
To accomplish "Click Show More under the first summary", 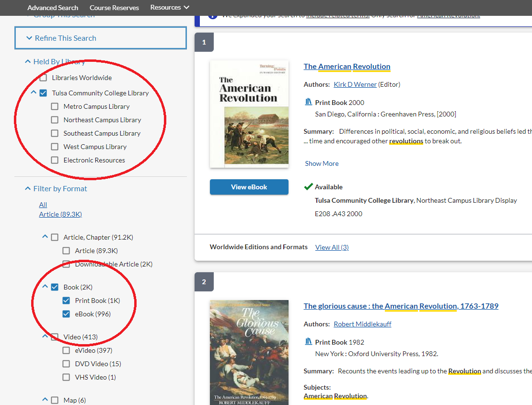I will pos(322,163).
